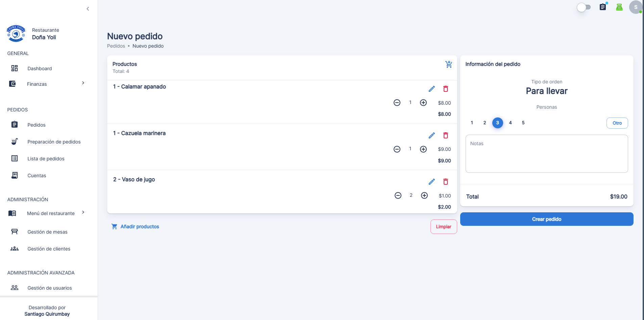Edit the Vaso de jugo item
This screenshot has width=644, height=320.
[x=431, y=182]
